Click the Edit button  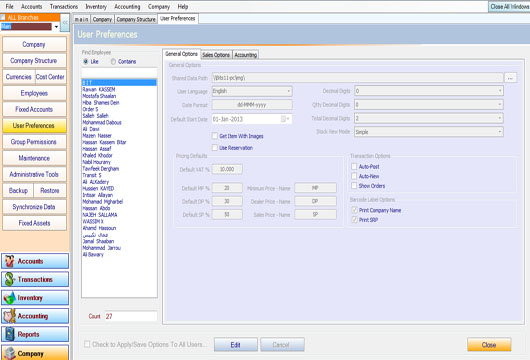tap(236, 345)
